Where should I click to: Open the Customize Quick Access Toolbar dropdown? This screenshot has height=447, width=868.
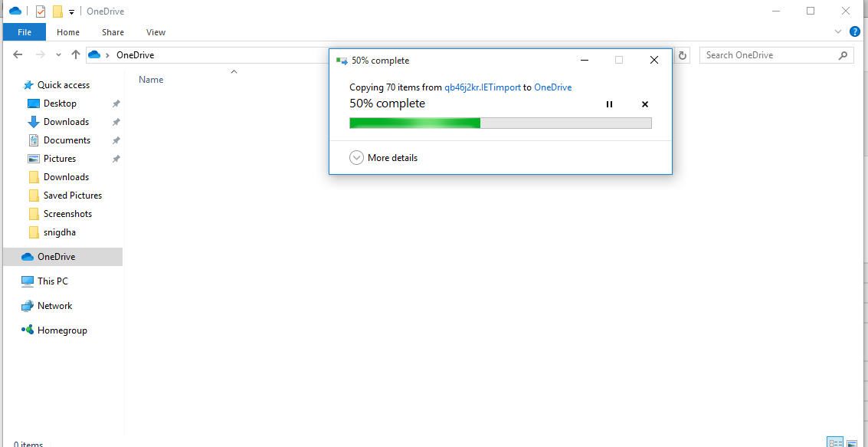(71, 12)
